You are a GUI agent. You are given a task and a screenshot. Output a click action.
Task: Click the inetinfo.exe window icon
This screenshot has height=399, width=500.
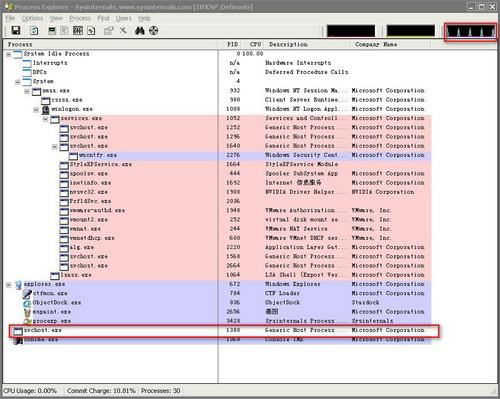pyautogui.click(x=64, y=183)
